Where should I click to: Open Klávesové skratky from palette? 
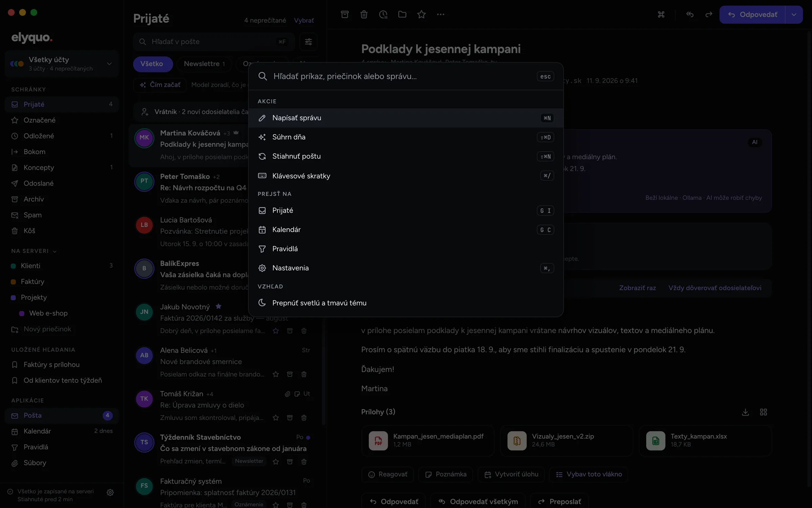click(406, 176)
